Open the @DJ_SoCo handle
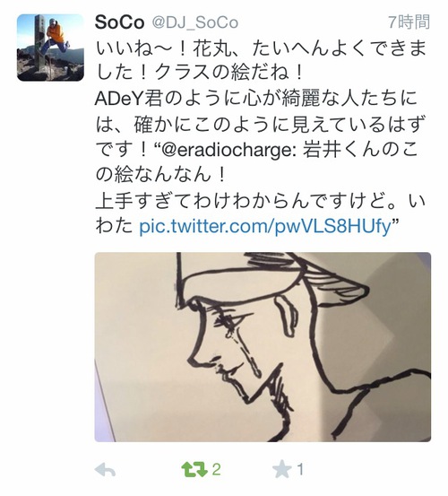 (195, 23)
